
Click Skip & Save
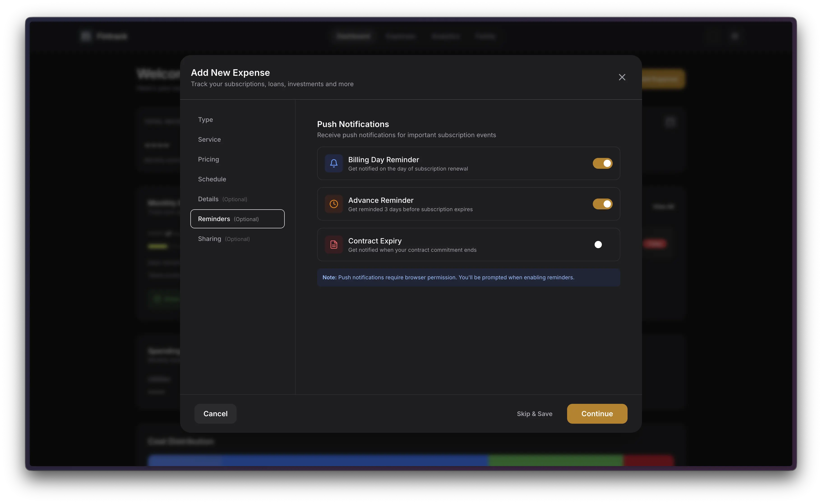pos(534,414)
